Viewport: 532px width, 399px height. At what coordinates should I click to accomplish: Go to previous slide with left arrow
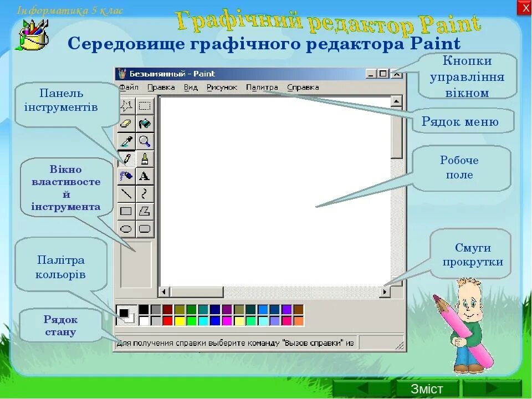click(x=362, y=389)
